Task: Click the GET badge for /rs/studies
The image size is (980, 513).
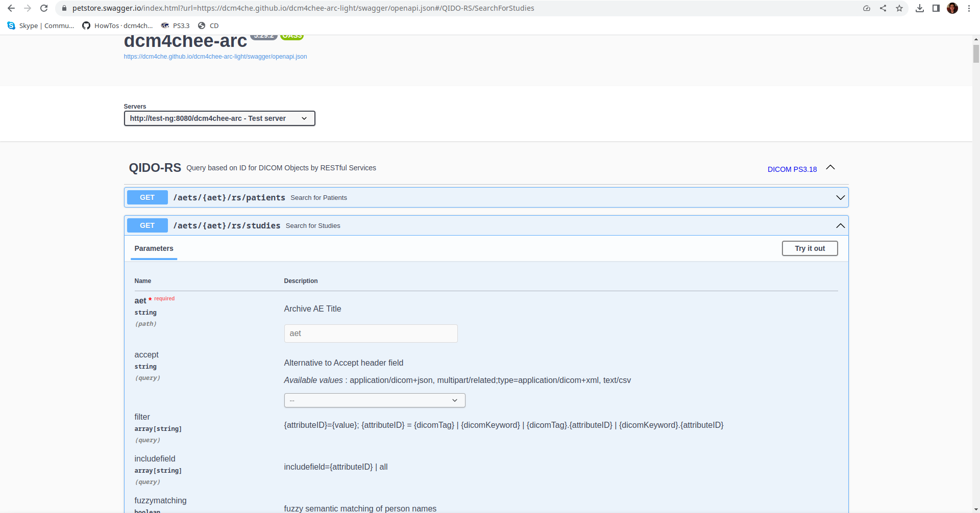Action: 147,225
